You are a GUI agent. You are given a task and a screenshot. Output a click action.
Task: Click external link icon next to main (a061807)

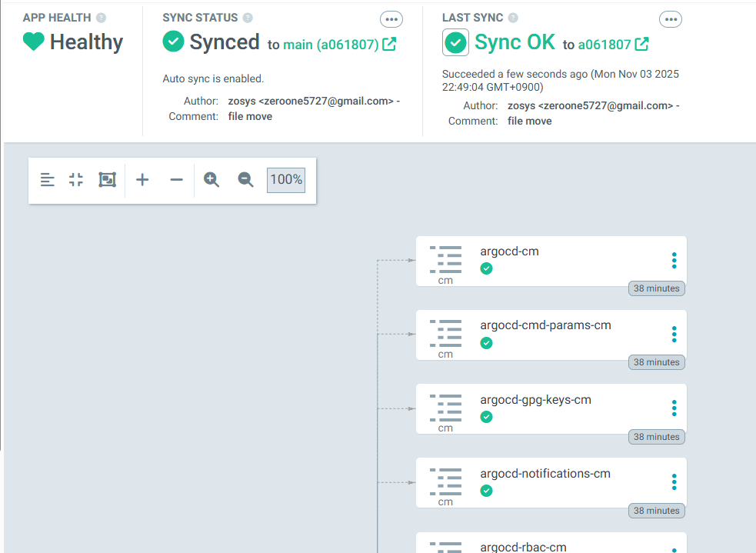pos(389,44)
